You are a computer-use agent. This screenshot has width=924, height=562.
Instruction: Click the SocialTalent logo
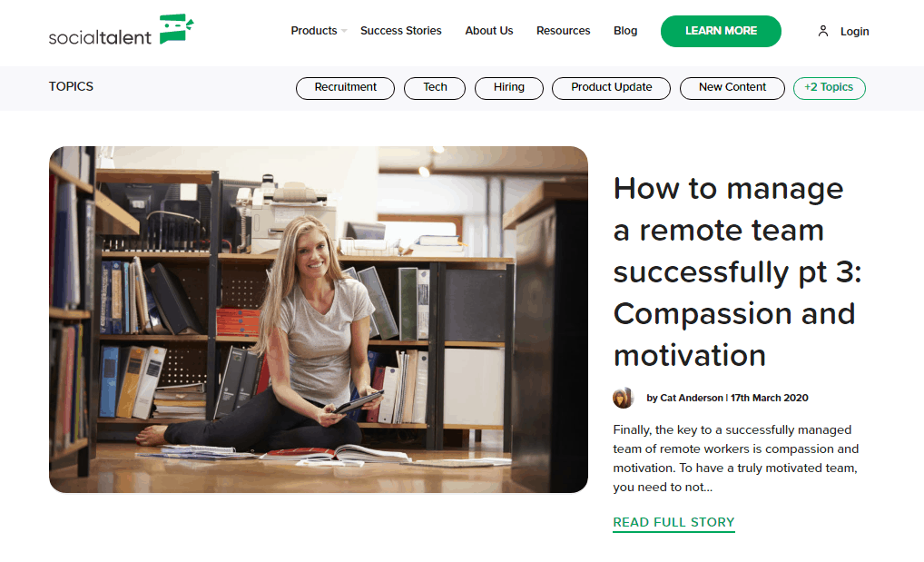point(122,29)
